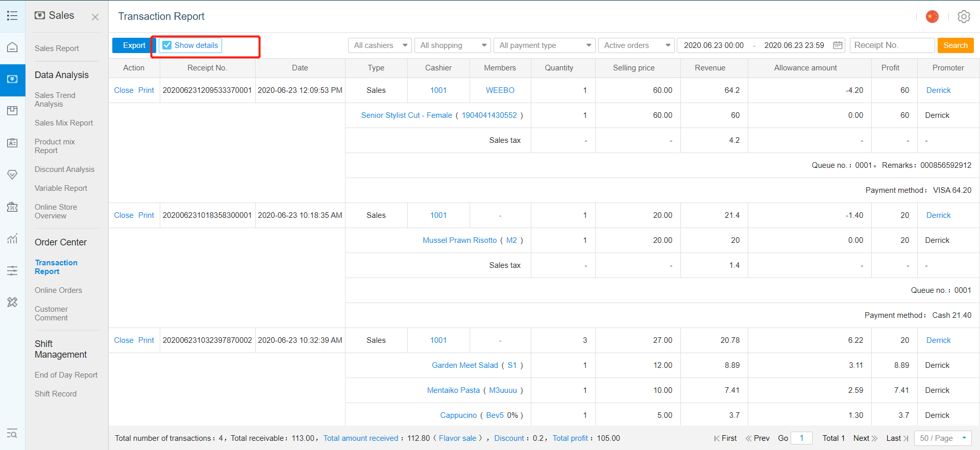Click Close for receipt ending 870002

[124, 340]
